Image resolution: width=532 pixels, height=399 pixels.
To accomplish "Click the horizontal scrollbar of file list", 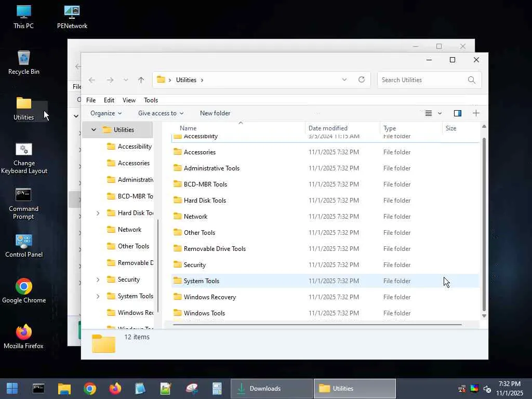I will point(317,325).
